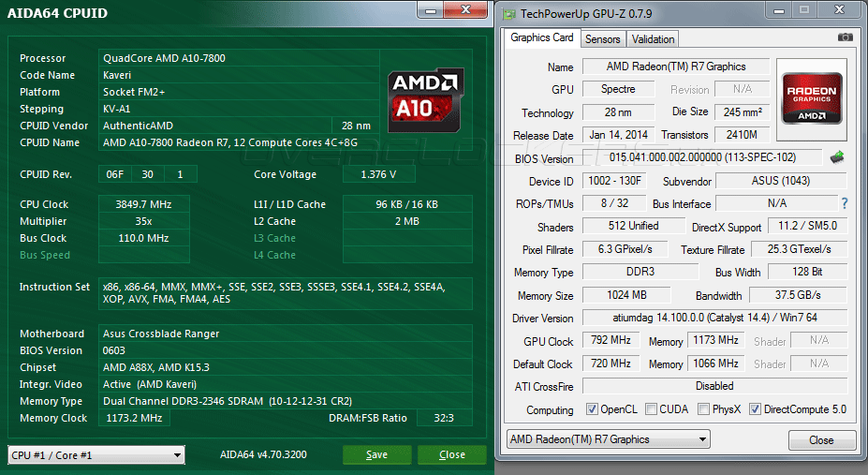Viewport: 868px width, 475px height.
Task: Click the DRAM:FSB Ratio 32:3 value
Action: pyautogui.click(x=444, y=418)
